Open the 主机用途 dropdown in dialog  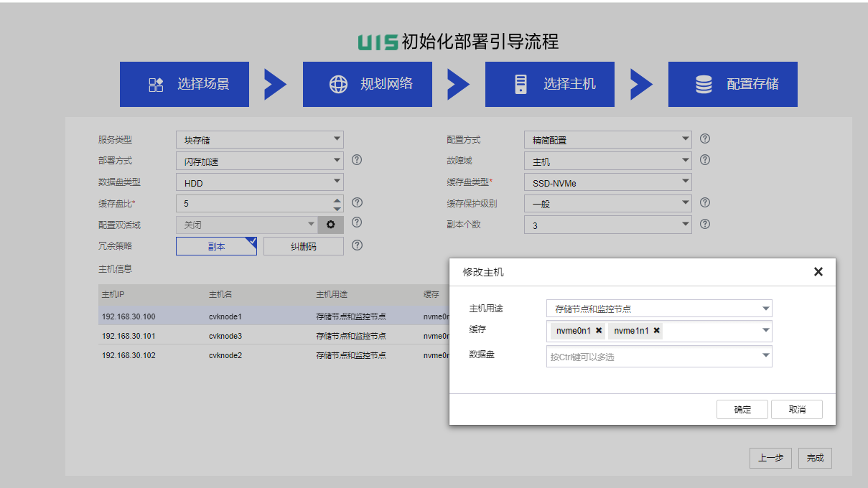pyautogui.click(x=659, y=309)
